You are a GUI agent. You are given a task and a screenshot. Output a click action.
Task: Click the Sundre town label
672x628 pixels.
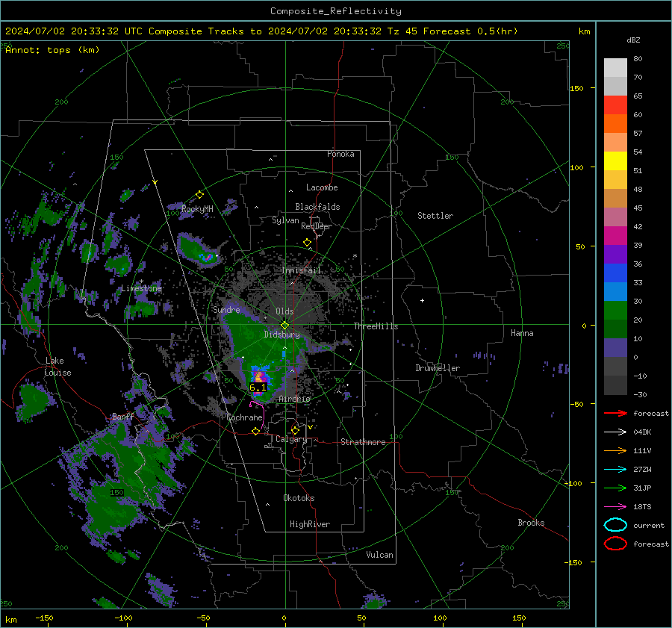pos(226,309)
